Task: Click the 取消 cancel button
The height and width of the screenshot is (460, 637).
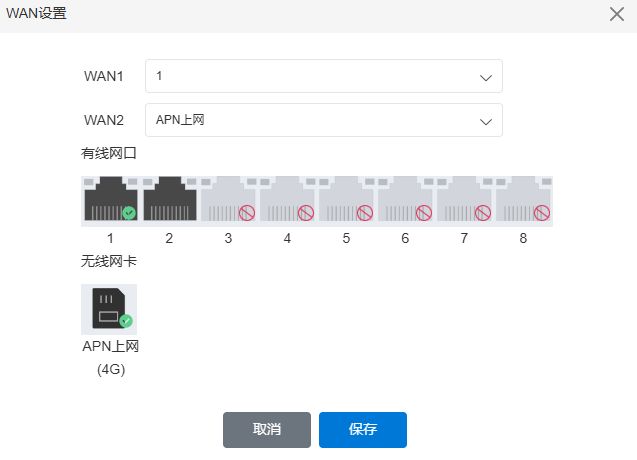Action: tap(267, 430)
